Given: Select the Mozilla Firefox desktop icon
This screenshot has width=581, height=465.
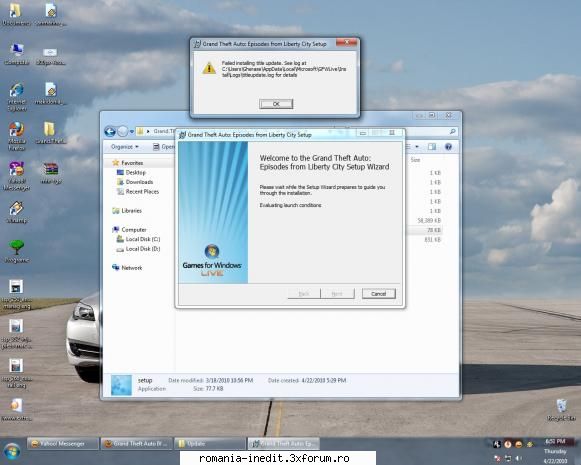Looking at the screenshot, I should click(17, 136).
